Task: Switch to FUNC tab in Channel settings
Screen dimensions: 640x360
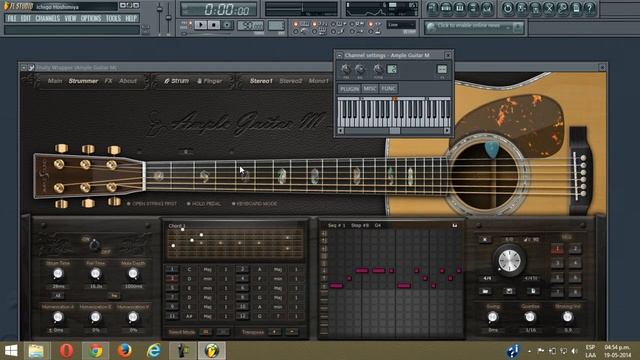Action: pyautogui.click(x=388, y=89)
